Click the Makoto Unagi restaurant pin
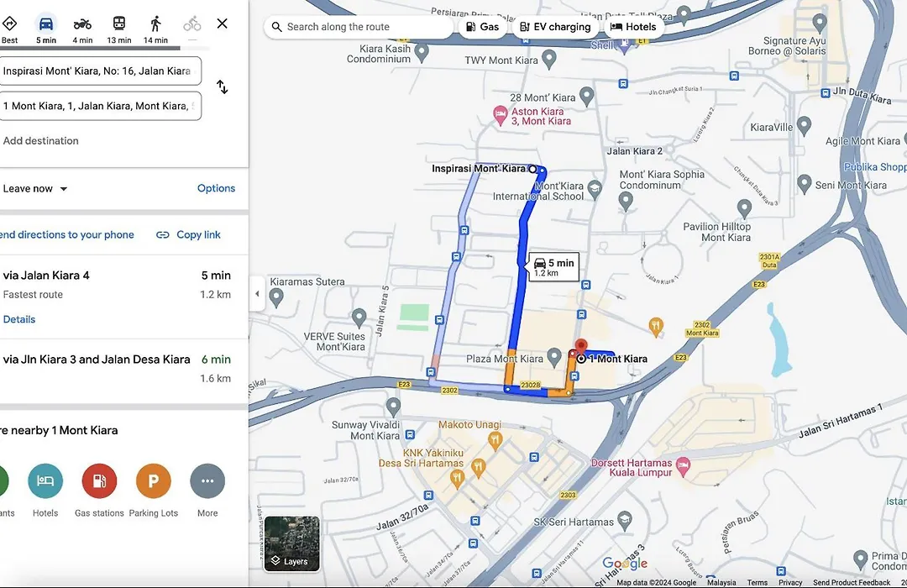 click(x=495, y=441)
